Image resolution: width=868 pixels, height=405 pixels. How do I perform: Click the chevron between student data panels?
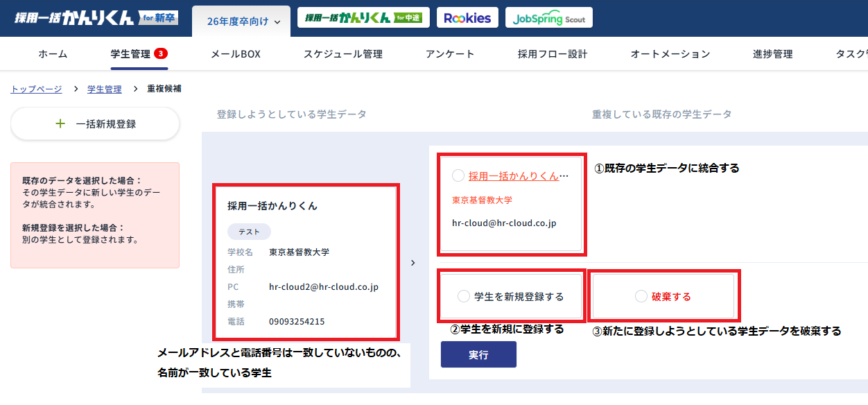[413, 263]
